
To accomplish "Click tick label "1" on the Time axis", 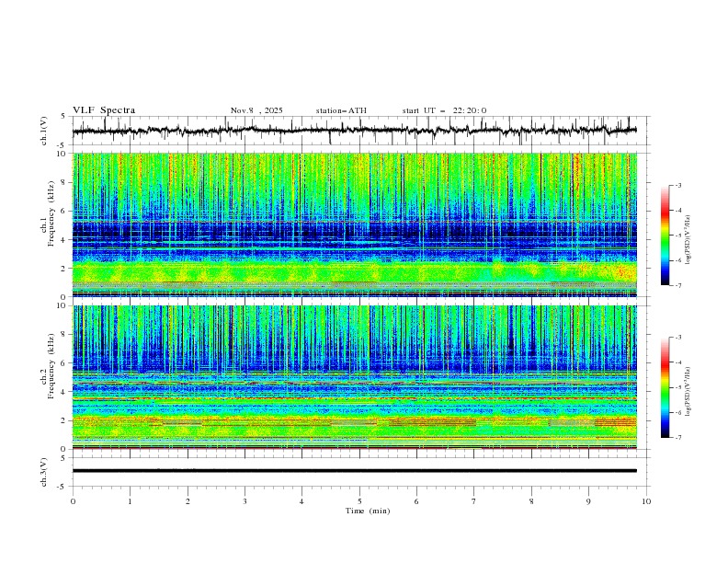I will tap(130, 501).
